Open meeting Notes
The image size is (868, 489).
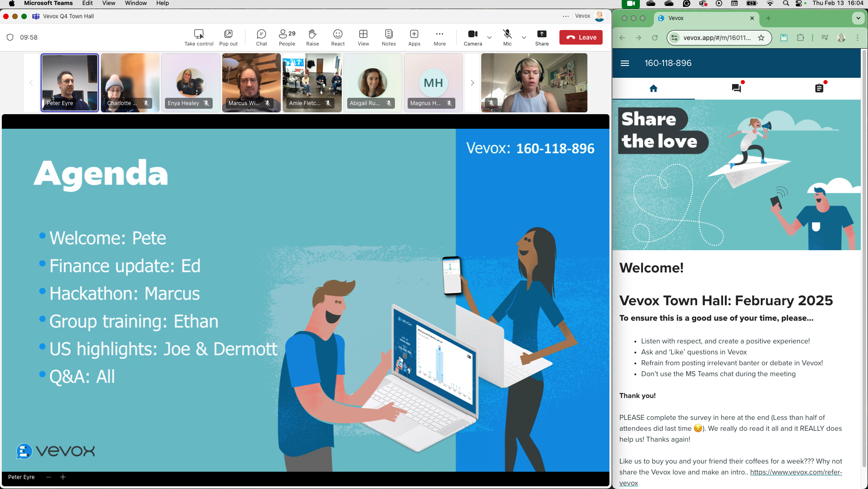pos(389,37)
